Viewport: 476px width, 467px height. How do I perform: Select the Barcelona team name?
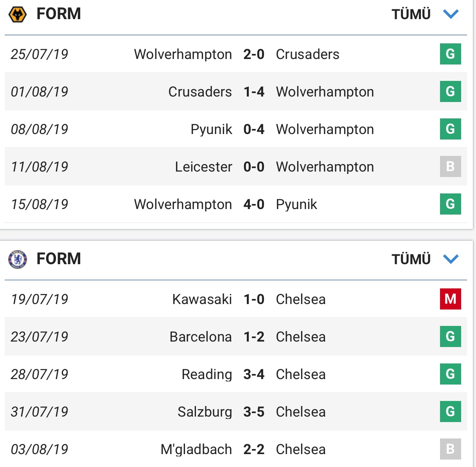pos(201,337)
